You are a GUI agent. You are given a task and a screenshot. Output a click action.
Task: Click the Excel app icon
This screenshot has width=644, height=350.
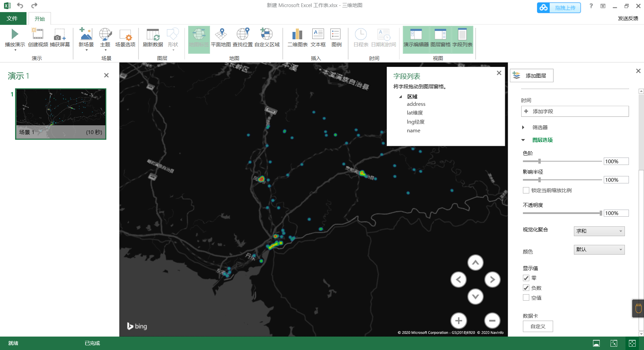[7, 5]
